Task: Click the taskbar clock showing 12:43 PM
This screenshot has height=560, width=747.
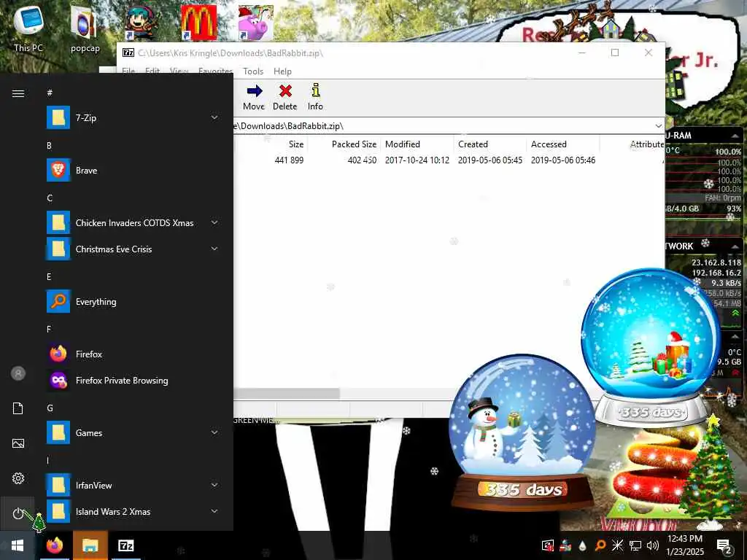Action: [x=685, y=545]
